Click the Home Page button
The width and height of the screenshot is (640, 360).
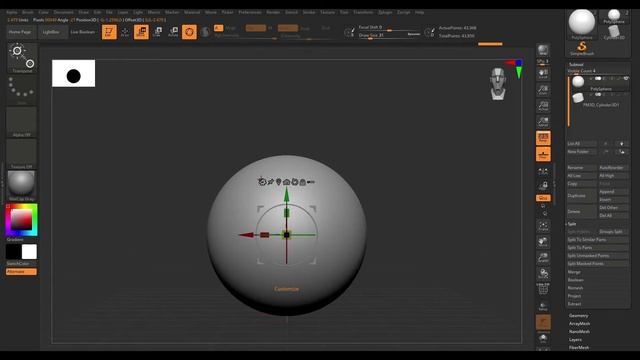(x=20, y=32)
